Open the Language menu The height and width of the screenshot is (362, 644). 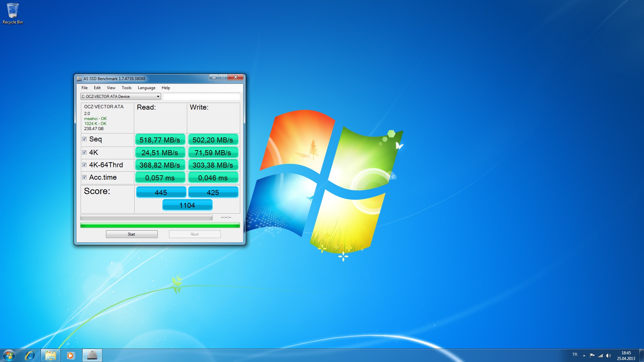point(147,88)
